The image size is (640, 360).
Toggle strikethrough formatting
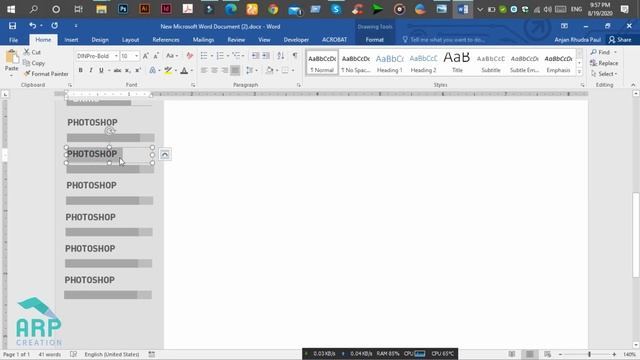(117, 70)
